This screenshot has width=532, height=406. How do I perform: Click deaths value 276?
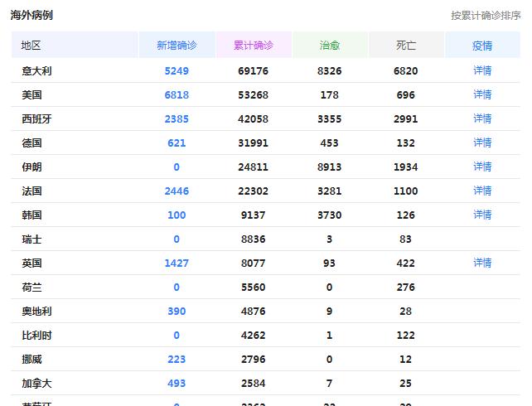tap(406, 288)
